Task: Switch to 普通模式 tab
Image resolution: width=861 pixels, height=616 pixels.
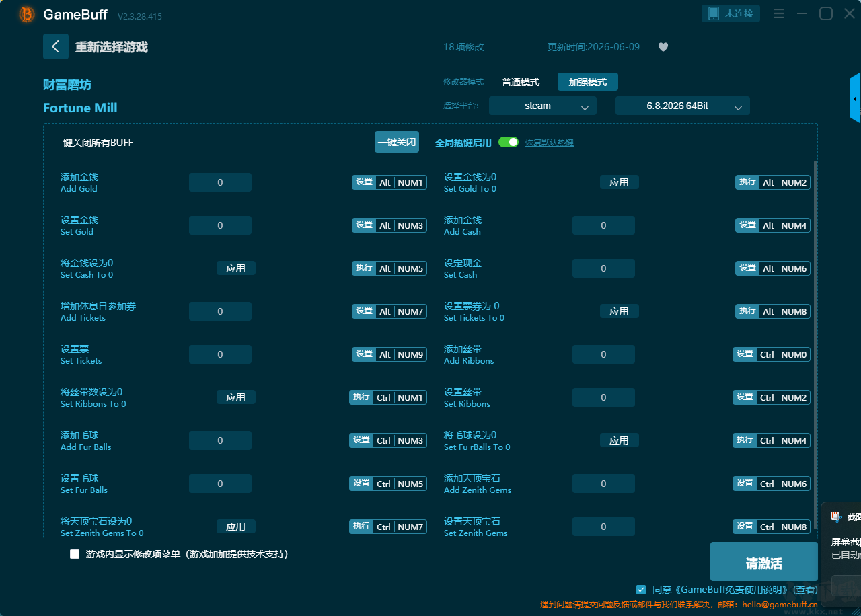Action: (x=521, y=82)
